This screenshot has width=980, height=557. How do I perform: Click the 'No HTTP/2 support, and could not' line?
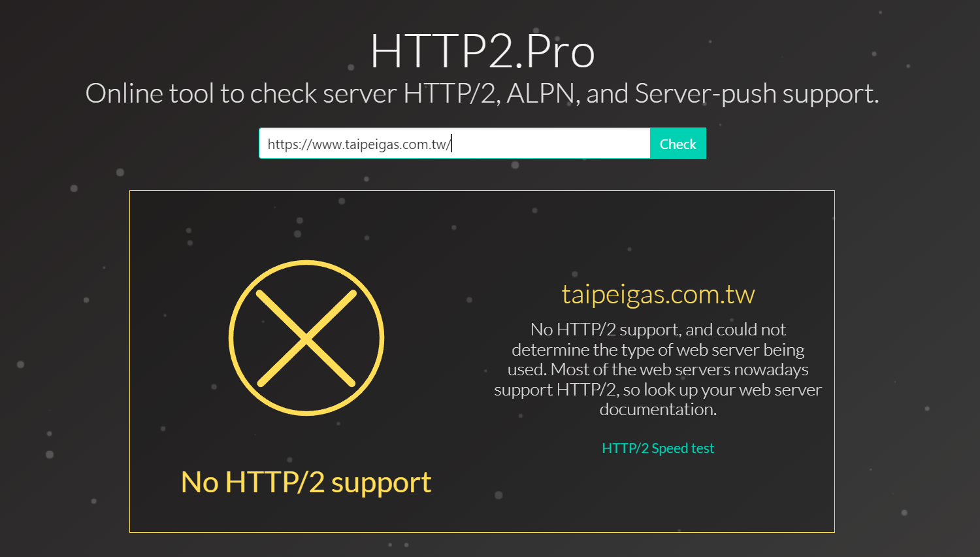click(658, 329)
